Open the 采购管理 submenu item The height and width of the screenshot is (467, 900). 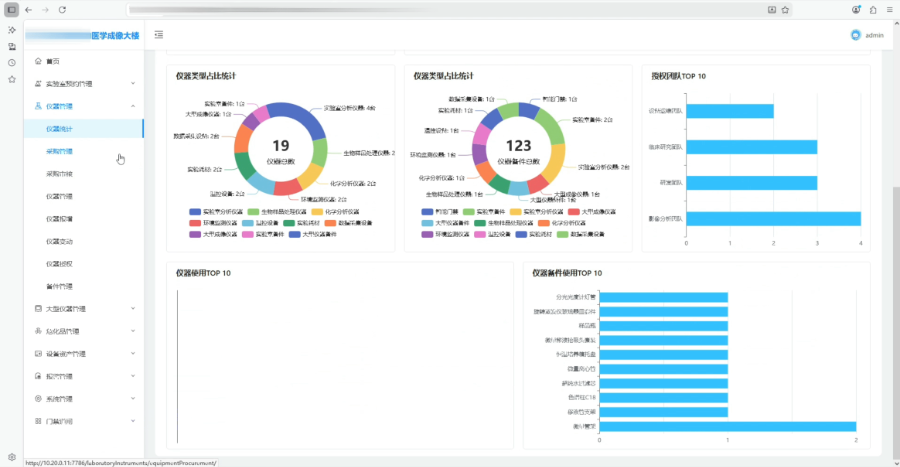pyautogui.click(x=59, y=151)
